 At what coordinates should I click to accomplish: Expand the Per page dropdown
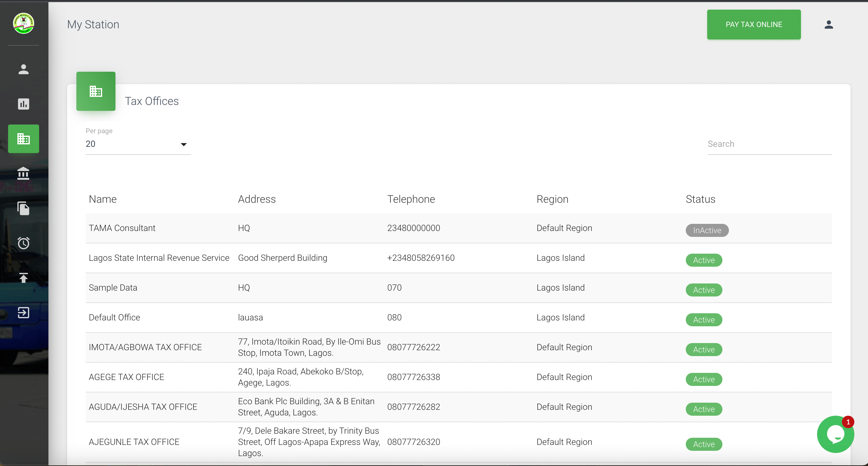tap(138, 144)
